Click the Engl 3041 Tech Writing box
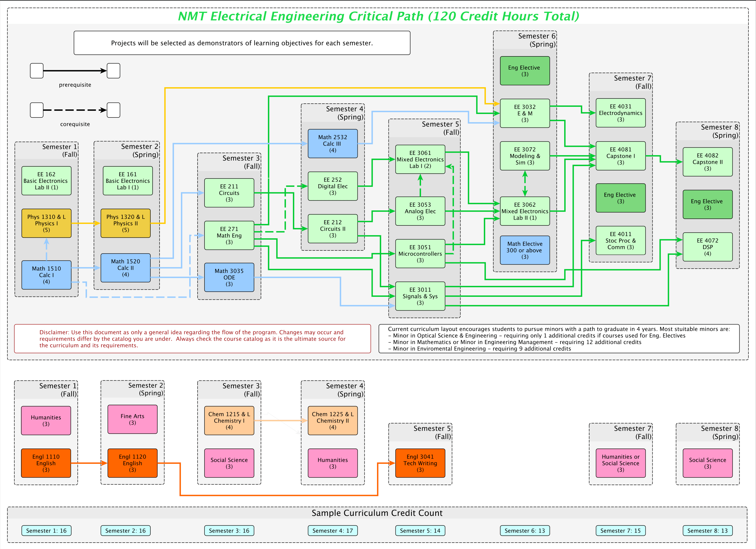The image size is (756, 549). click(x=420, y=463)
